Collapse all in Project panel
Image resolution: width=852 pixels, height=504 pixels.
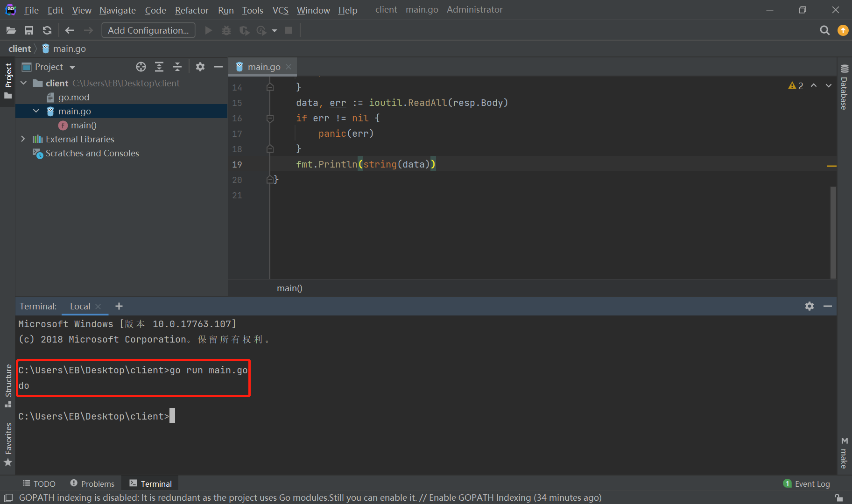pyautogui.click(x=177, y=67)
